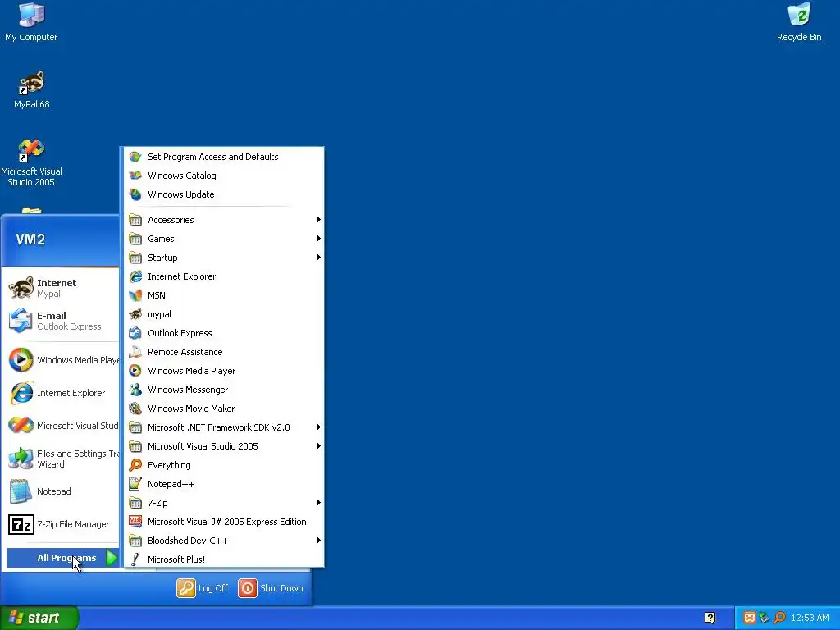This screenshot has width=840, height=630.
Task: Click the Notepad++ text entry
Action: click(171, 484)
